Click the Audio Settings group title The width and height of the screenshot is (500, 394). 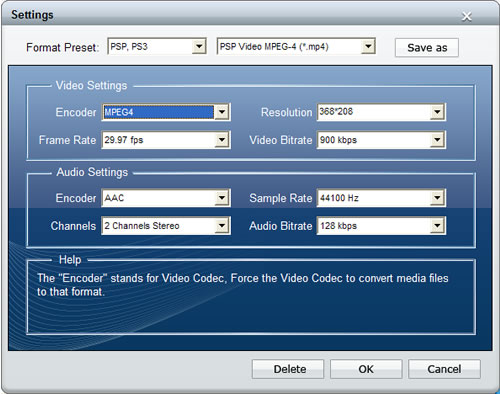[92, 172]
